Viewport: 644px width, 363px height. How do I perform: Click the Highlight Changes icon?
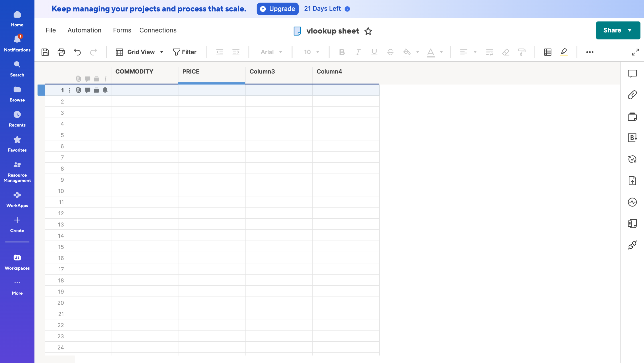pyautogui.click(x=564, y=52)
